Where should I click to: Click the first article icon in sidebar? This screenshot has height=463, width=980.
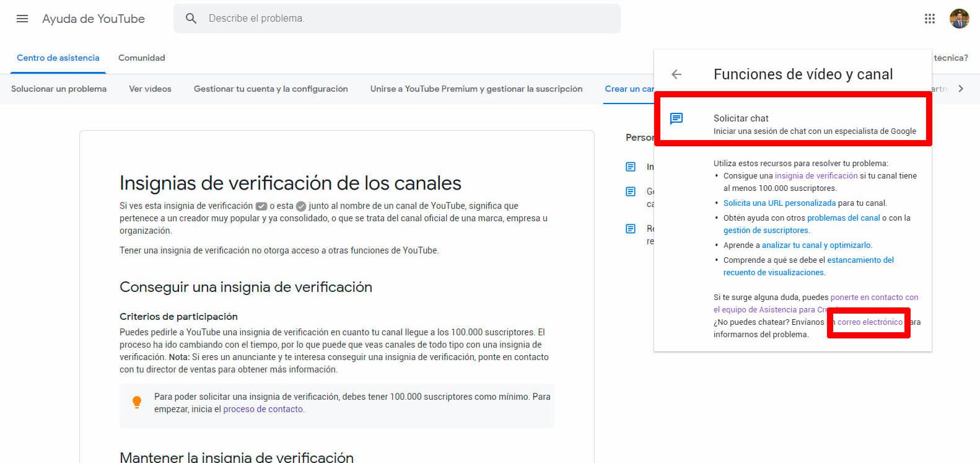point(631,167)
